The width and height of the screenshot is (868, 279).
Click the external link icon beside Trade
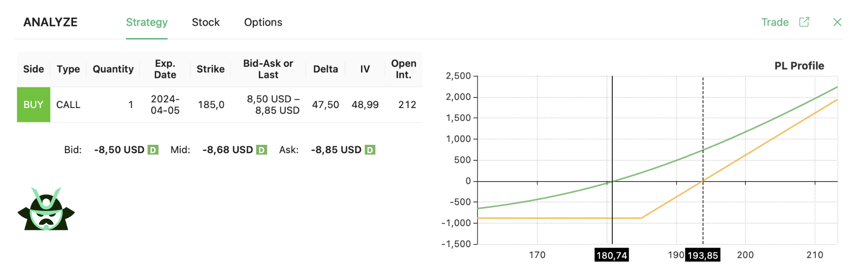[x=804, y=22]
